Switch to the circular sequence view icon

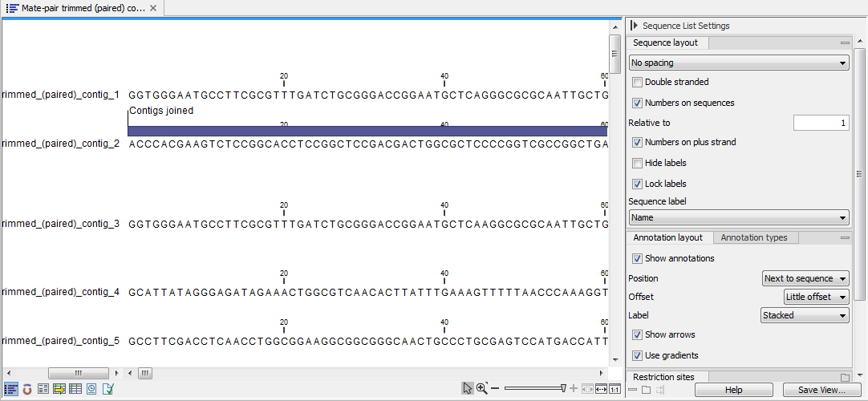pos(27,389)
